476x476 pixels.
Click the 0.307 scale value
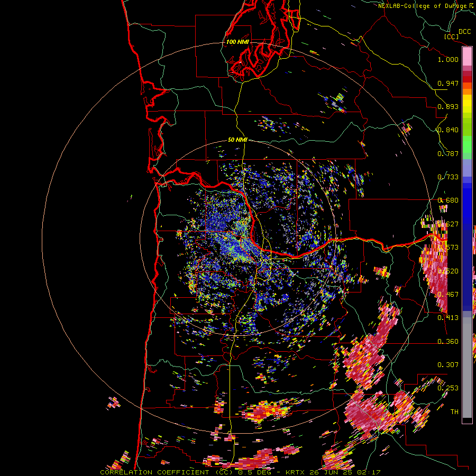pyautogui.click(x=448, y=365)
